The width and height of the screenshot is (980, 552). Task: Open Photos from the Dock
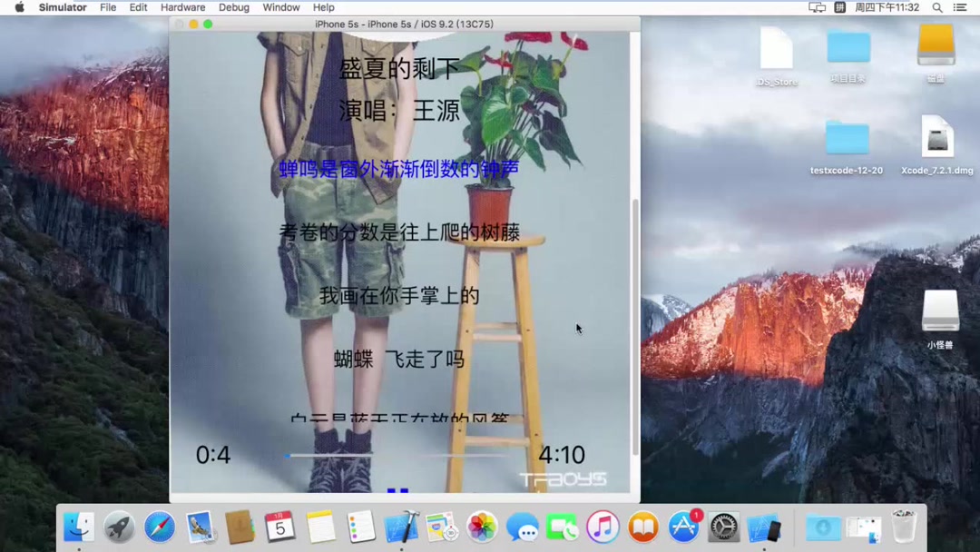tap(482, 527)
